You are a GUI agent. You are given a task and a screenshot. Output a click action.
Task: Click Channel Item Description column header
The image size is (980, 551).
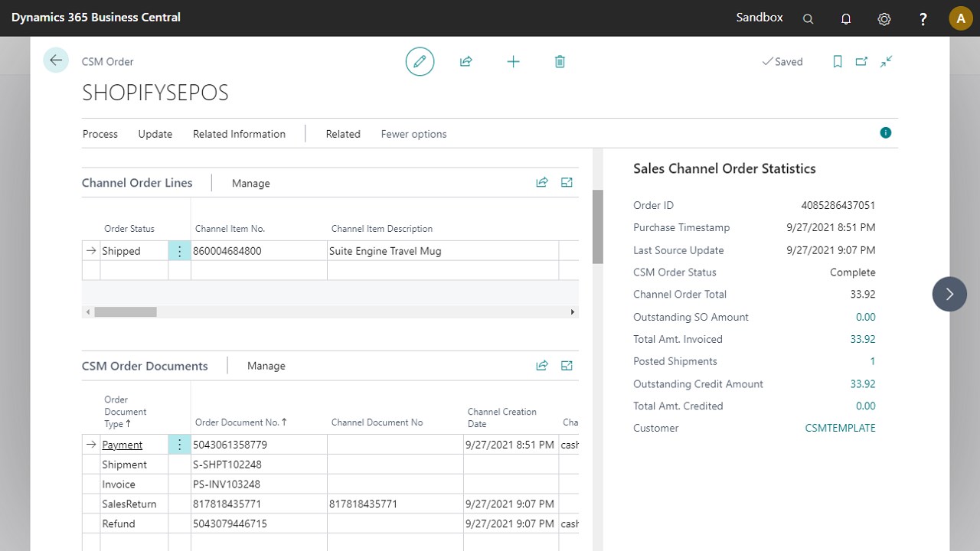tap(382, 229)
